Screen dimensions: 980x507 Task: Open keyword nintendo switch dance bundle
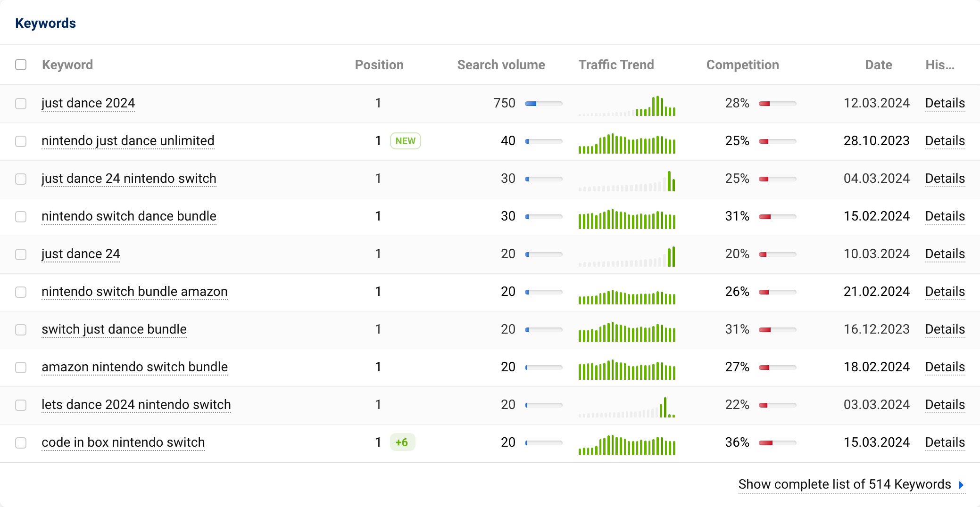click(129, 216)
